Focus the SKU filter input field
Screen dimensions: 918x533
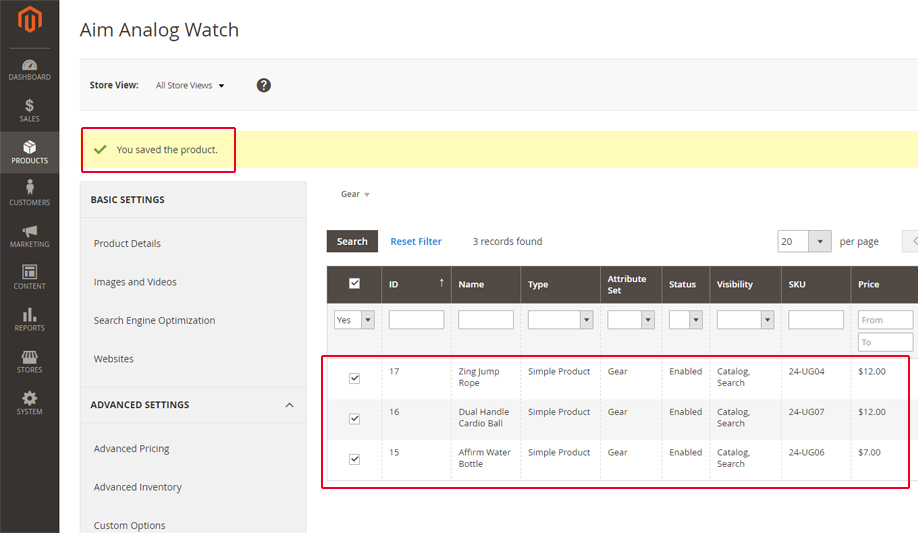[x=816, y=320]
